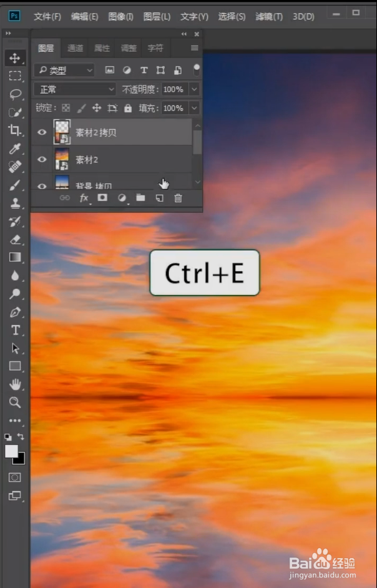Open the 填充 fill slider dropdown
377x588 pixels.
(194, 108)
